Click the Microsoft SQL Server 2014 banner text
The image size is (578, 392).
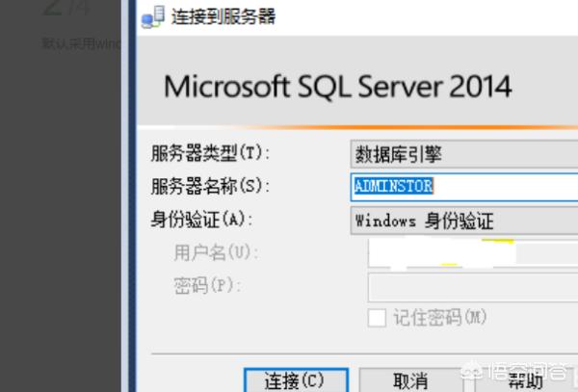click(338, 87)
